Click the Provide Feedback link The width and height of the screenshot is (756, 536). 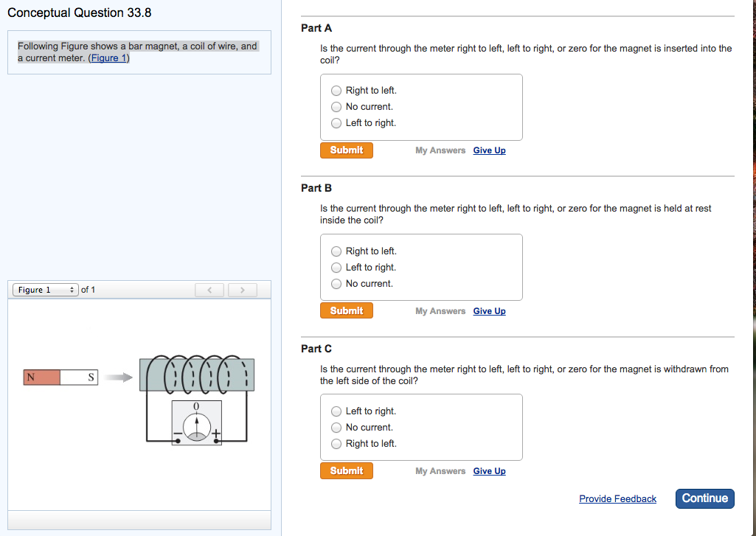(x=617, y=499)
